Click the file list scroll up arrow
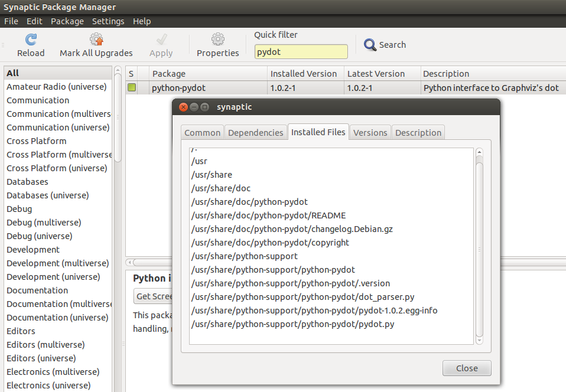Screen dimensions: 566x392 479,152
